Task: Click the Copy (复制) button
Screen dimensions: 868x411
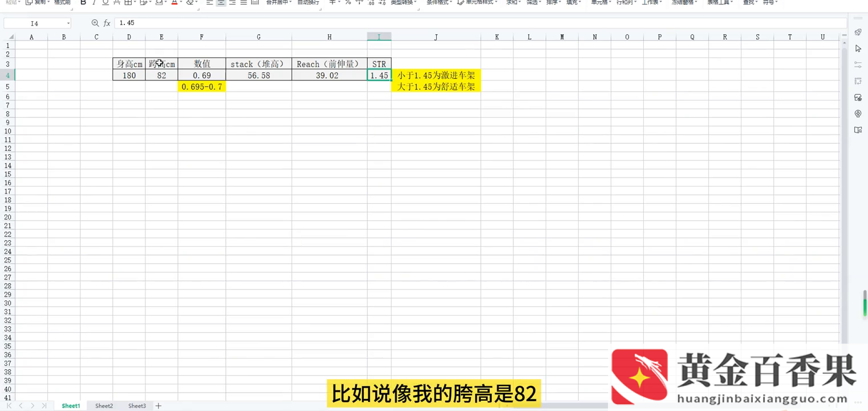Action: click(x=37, y=2)
